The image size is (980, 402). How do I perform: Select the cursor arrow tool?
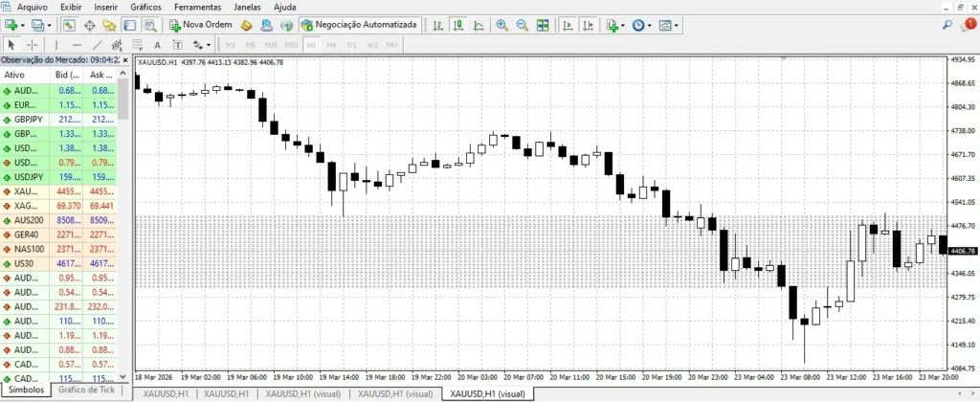[11, 44]
